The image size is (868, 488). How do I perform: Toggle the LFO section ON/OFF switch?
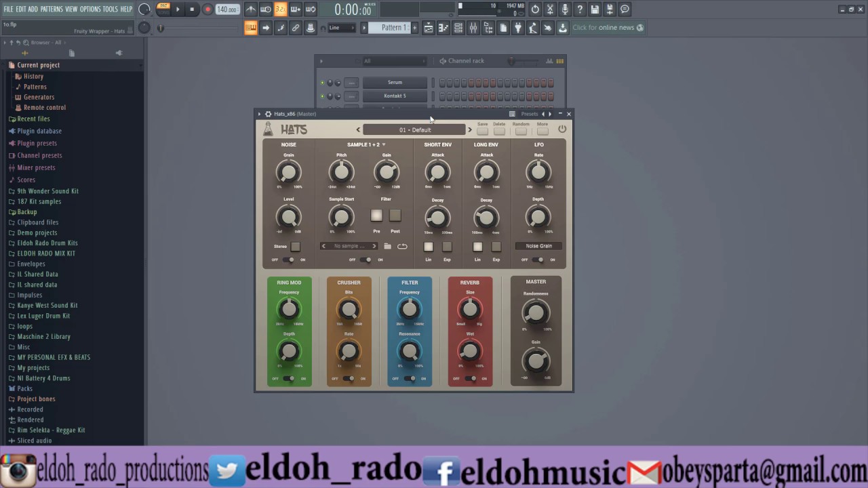538,260
